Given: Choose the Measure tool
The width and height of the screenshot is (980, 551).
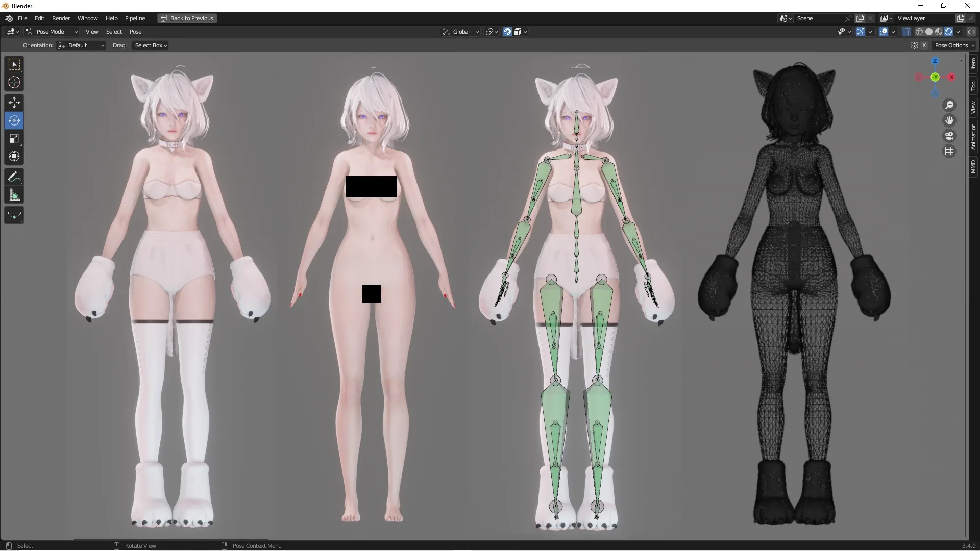Looking at the screenshot, I should coord(14,195).
